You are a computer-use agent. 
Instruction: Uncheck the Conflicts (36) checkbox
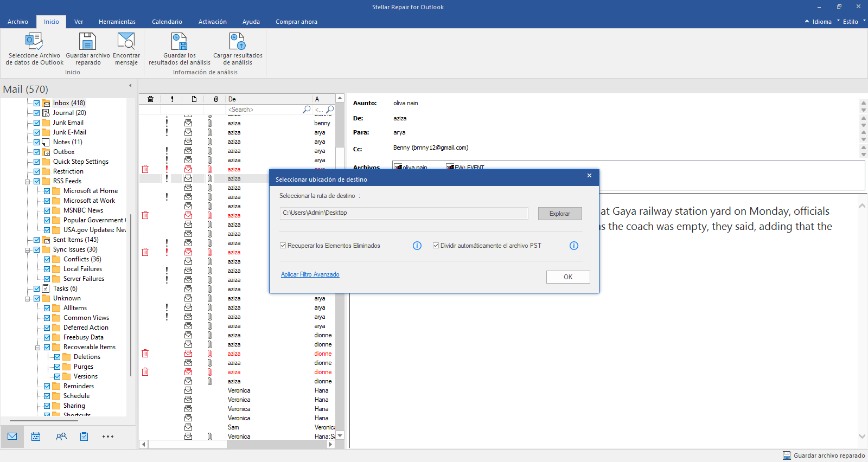47,259
